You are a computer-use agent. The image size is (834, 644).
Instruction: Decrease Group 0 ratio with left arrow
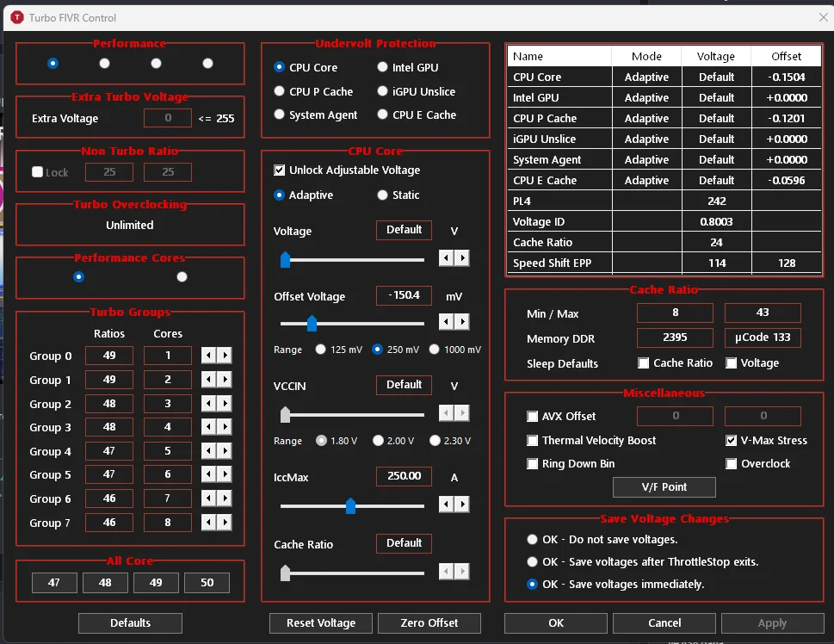[x=208, y=355]
